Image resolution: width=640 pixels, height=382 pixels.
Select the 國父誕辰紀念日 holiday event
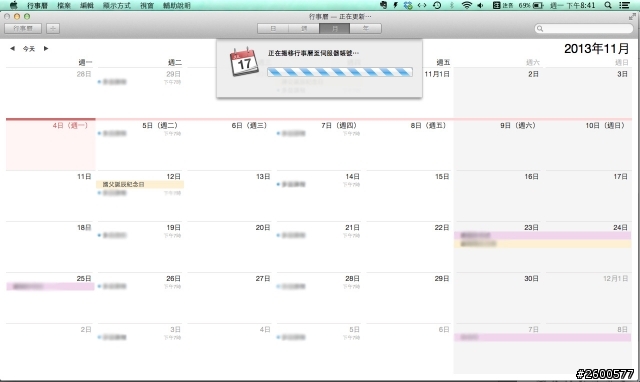[140, 184]
